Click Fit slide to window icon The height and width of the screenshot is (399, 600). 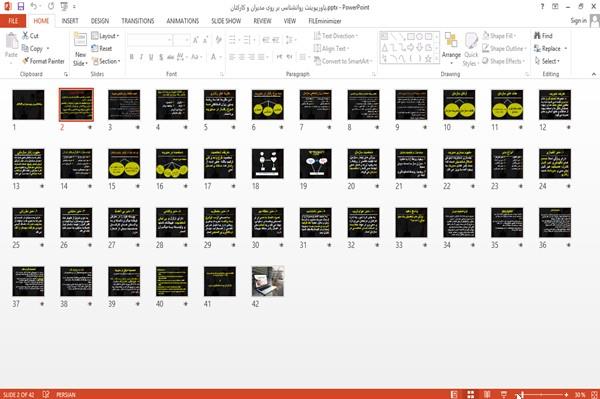pos(594,394)
